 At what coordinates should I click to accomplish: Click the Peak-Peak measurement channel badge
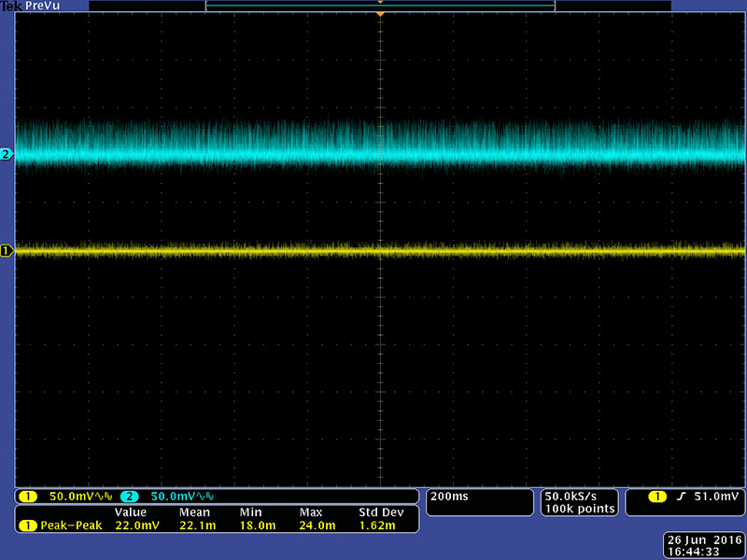(28, 526)
